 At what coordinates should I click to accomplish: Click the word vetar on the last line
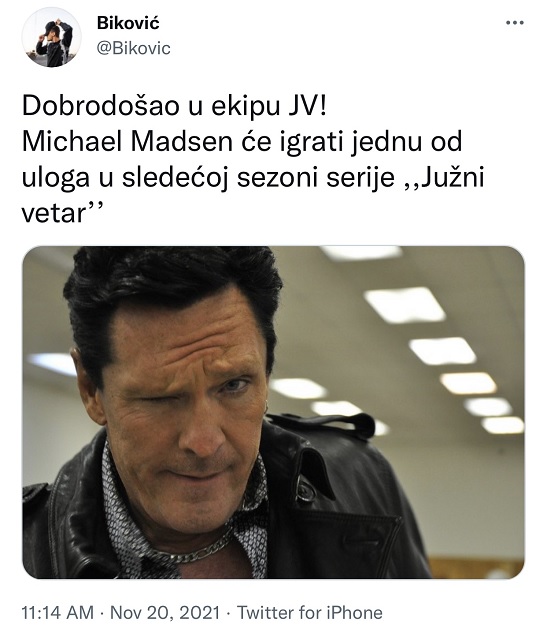point(53,213)
